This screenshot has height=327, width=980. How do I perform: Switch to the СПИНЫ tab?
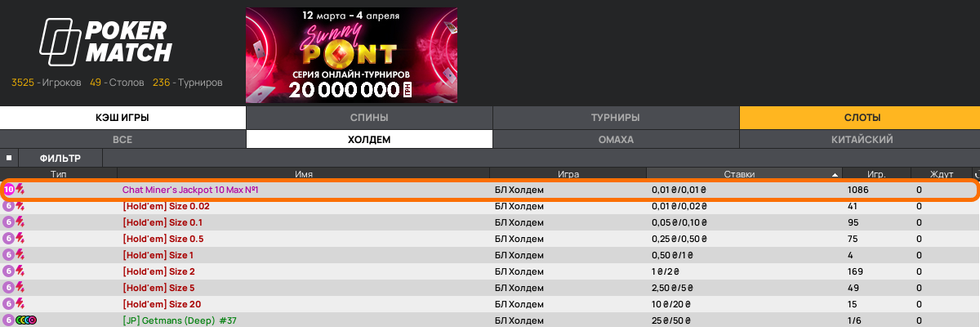369,118
